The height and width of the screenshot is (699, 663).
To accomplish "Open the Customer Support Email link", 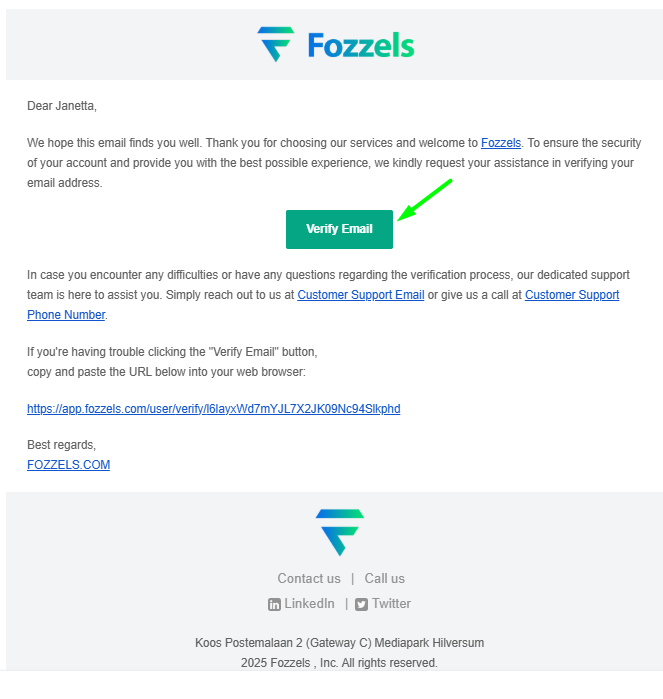I will (x=360, y=295).
